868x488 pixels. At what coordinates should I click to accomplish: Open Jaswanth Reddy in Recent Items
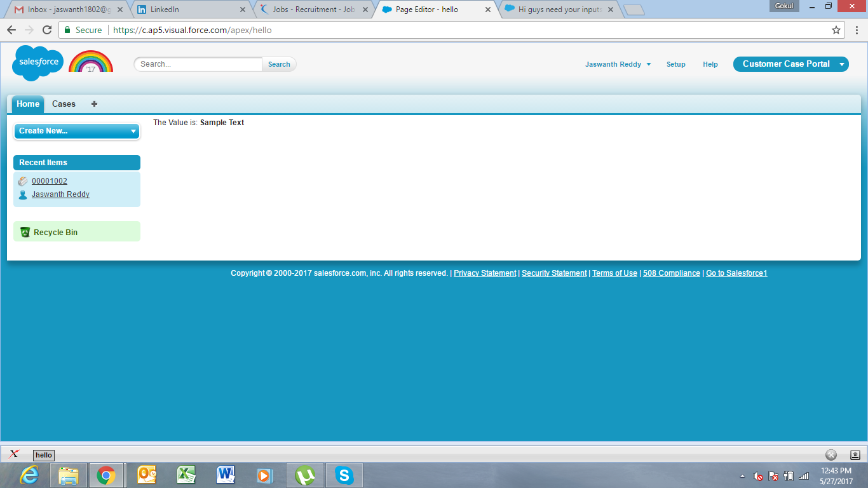click(x=60, y=194)
